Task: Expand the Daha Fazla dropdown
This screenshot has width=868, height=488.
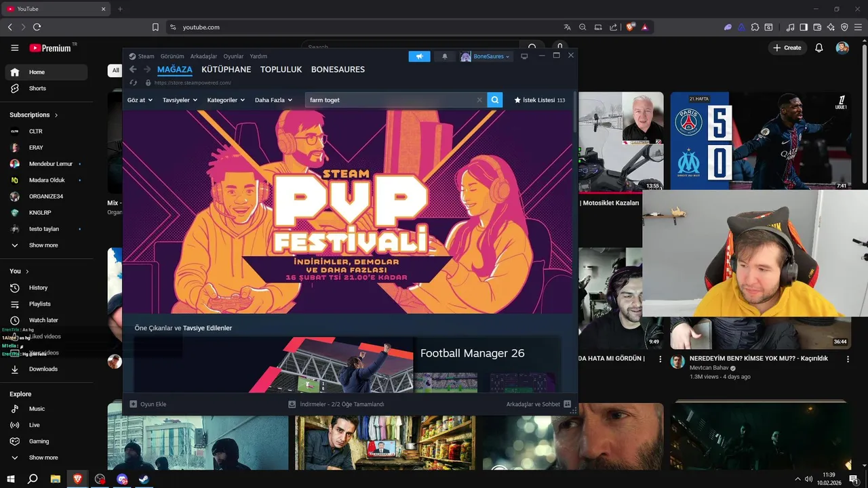Action: [x=273, y=100]
